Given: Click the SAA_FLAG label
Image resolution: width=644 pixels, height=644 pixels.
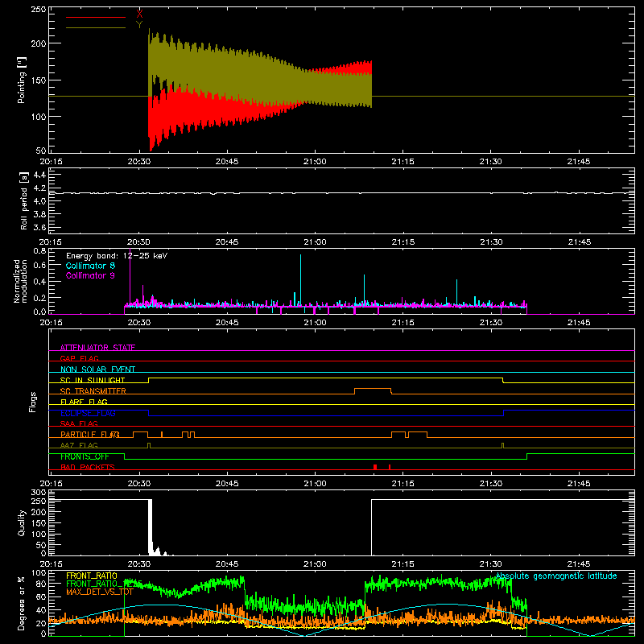Looking at the screenshot, I should tap(79, 423).
